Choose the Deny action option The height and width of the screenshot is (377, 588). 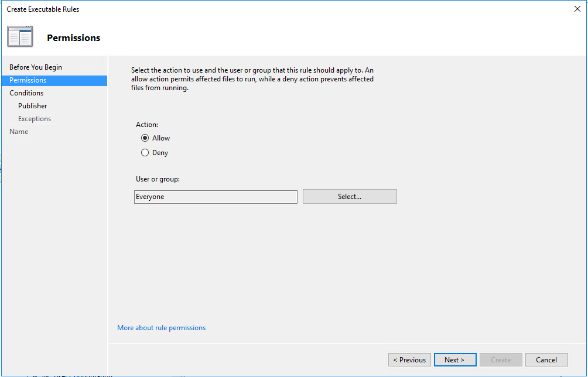(145, 153)
